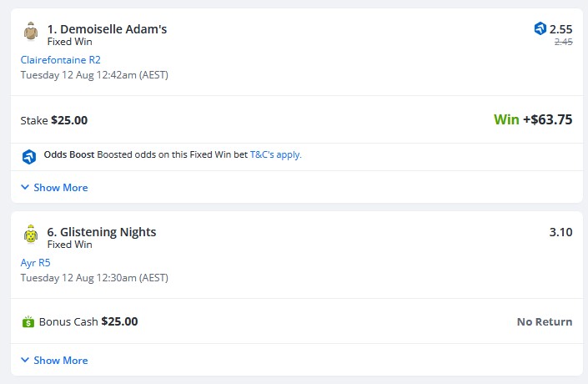The width and height of the screenshot is (588, 384).
Task: Click the Win +$63.75 result text
Action: click(x=533, y=119)
